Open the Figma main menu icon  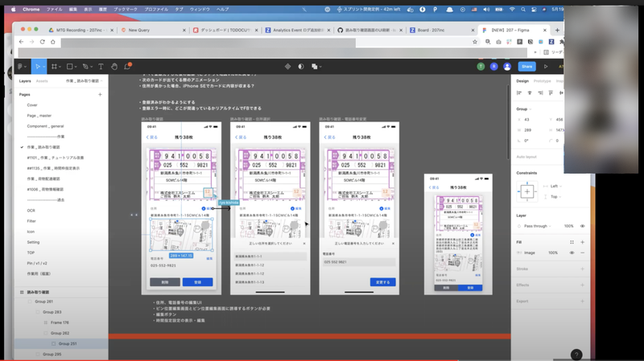(20, 67)
